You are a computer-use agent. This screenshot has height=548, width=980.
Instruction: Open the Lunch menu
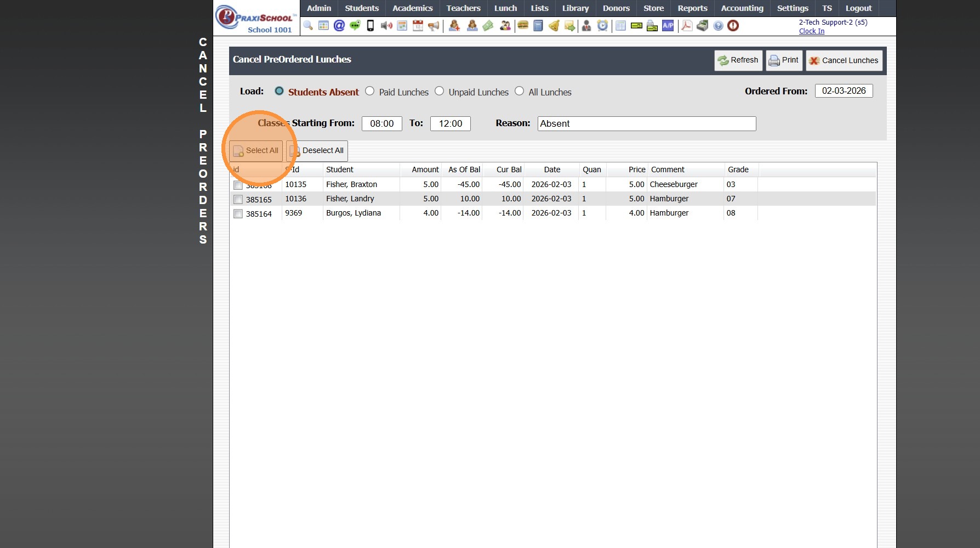(x=505, y=8)
